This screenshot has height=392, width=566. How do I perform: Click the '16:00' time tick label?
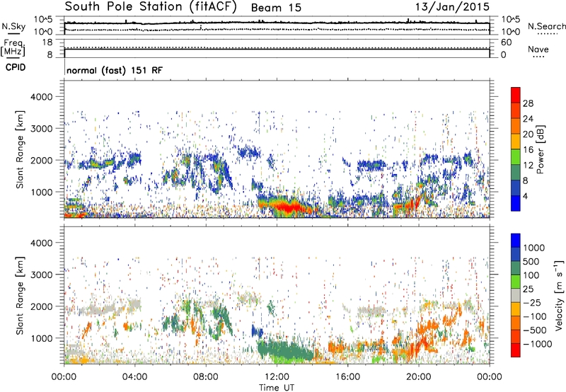tap(347, 377)
